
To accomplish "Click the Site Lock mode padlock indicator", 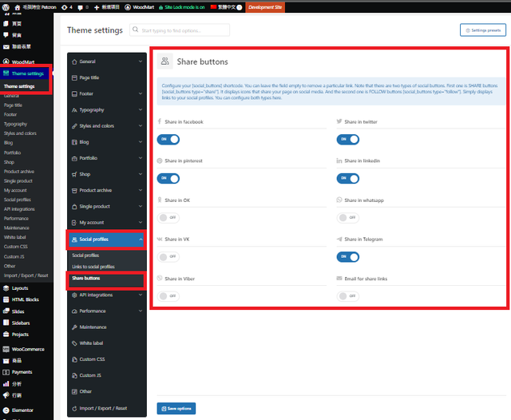I will click(161, 7).
